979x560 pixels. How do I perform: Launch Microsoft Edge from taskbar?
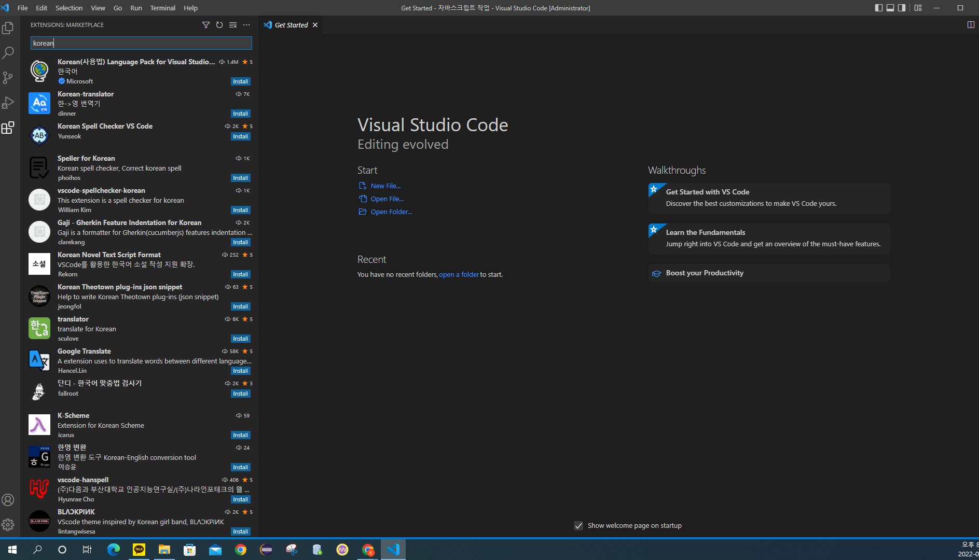(x=114, y=550)
